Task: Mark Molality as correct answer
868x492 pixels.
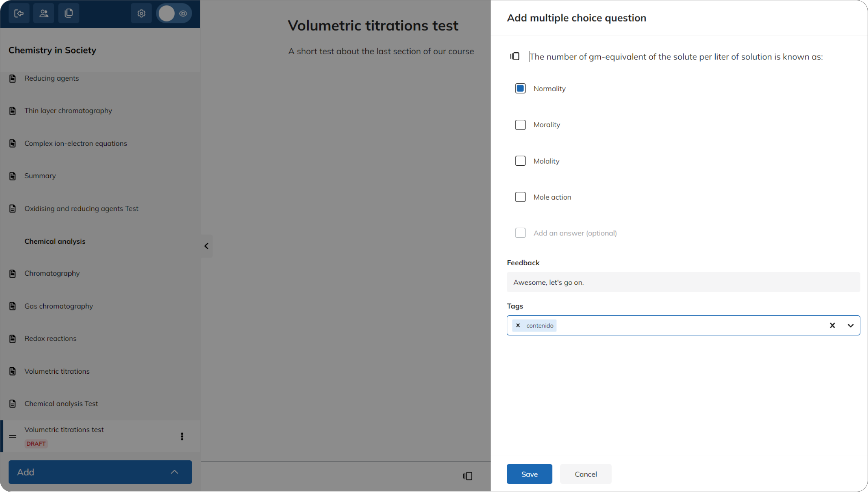Action: tap(520, 161)
